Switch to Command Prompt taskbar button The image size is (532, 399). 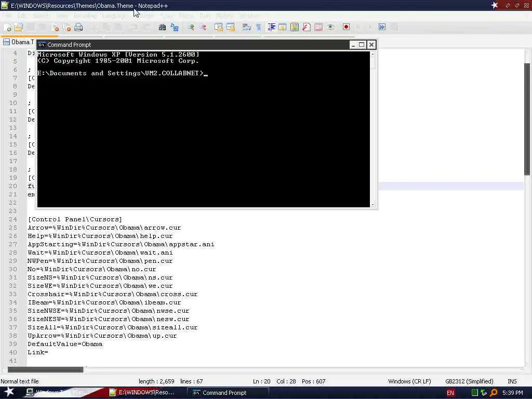(228, 393)
